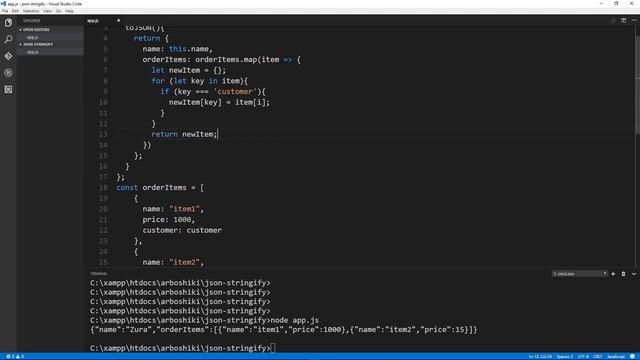Open the Go menu

58,11
